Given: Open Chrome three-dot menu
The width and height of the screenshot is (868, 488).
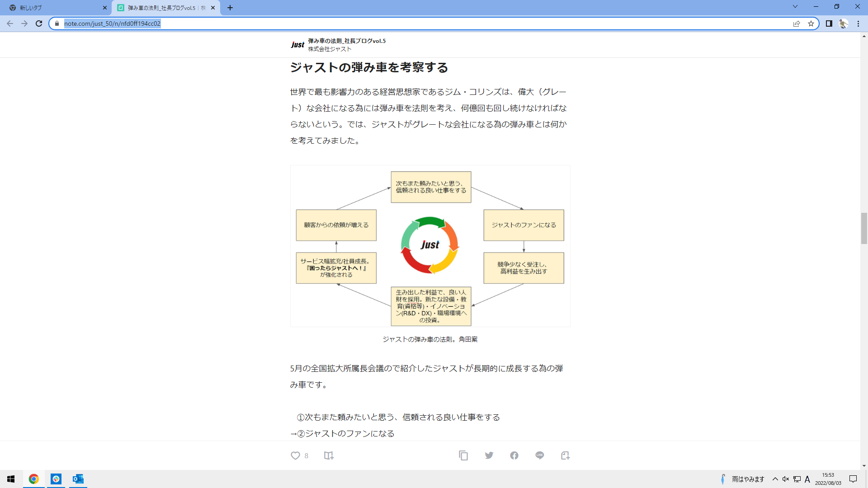Looking at the screenshot, I should (x=858, y=23).
